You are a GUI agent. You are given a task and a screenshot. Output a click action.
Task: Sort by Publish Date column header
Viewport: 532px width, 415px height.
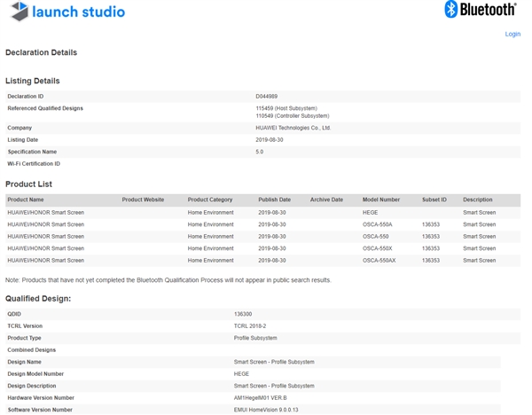coord(274,200)
